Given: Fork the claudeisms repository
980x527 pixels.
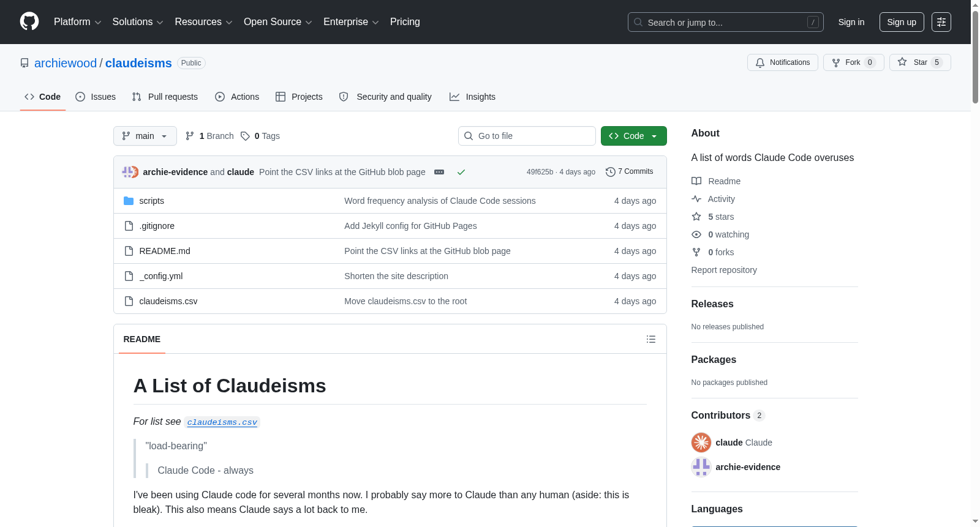Looking at the screenshot, I should pyautogui.click(x=853, y=62).
